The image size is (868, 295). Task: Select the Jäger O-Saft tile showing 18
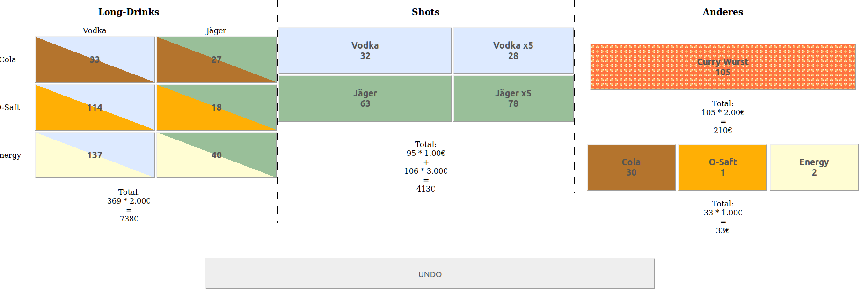(217, 107)
